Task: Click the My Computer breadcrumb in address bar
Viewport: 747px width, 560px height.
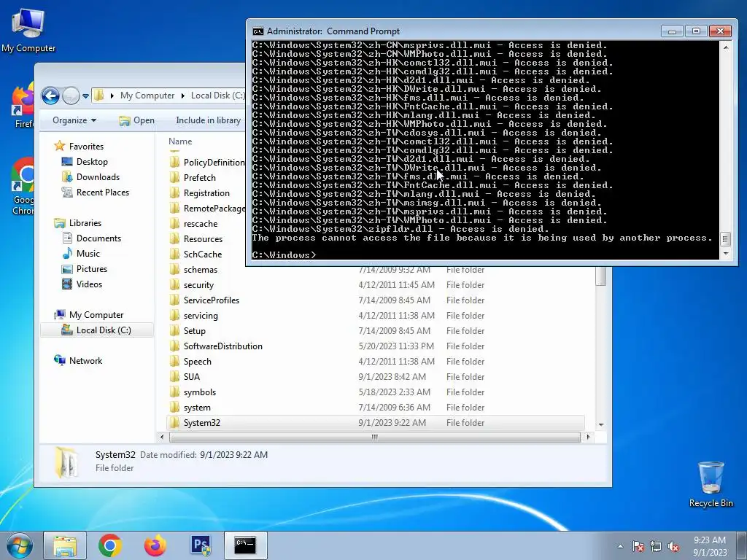Action: coord(147,96)
